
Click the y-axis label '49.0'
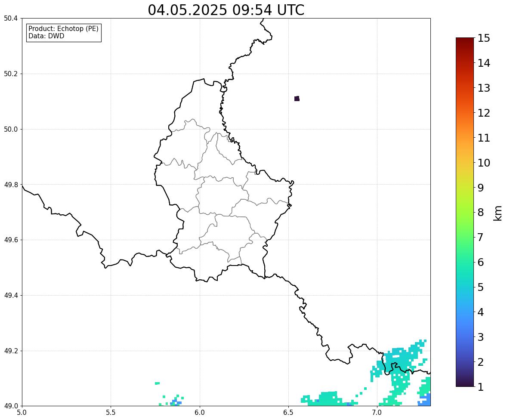11,406
